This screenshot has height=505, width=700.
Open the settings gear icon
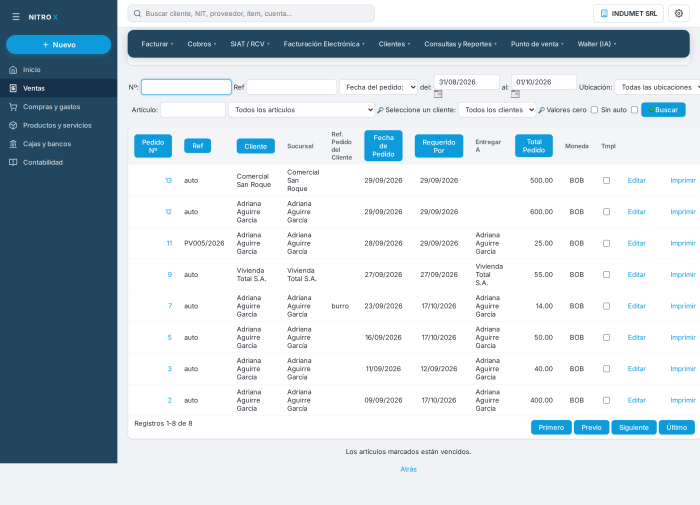(x=679, y=13)
